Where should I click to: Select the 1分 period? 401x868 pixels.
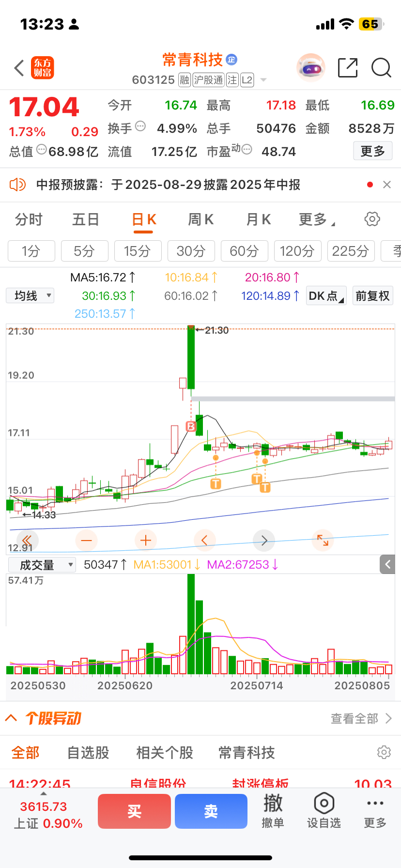[31, 251]
